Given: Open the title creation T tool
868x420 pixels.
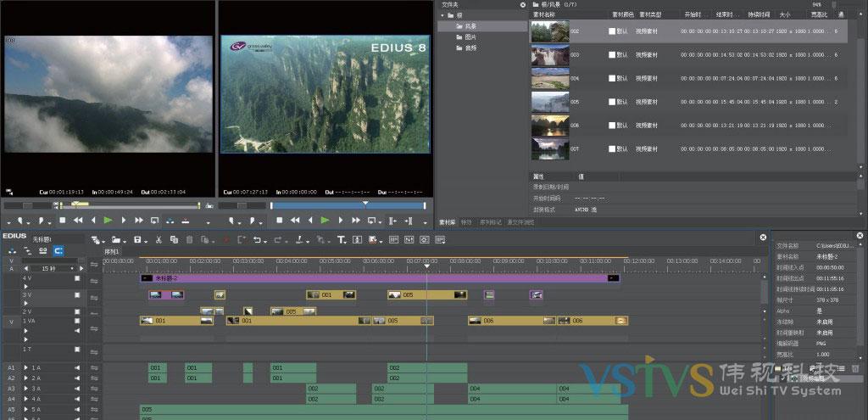Looking at the screenshot, I should coord(342,240).
